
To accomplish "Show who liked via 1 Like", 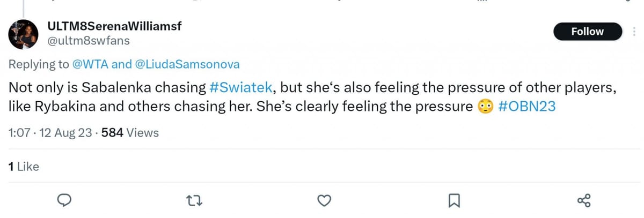I will coord(24,167).
